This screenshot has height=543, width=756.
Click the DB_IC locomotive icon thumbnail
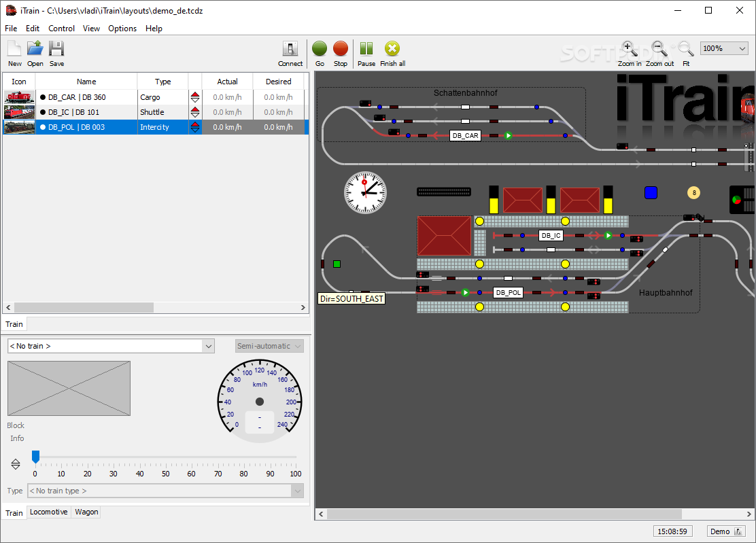[x=19, y=112]
